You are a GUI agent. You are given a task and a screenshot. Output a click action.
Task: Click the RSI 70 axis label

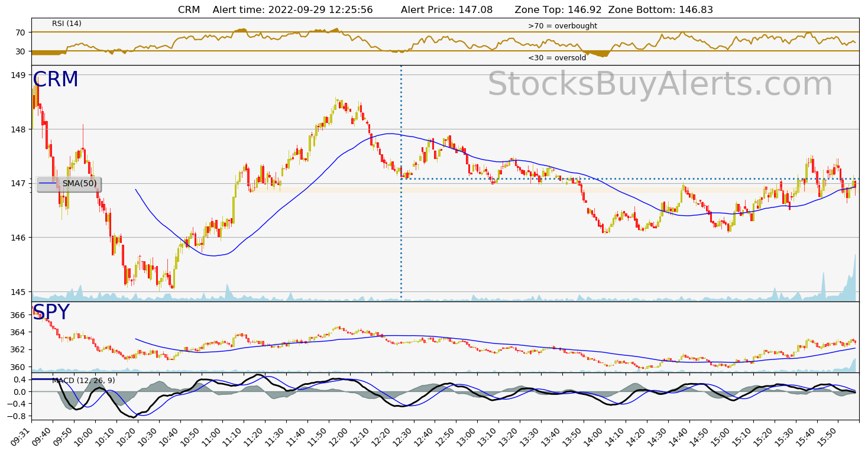coord(20,32)
